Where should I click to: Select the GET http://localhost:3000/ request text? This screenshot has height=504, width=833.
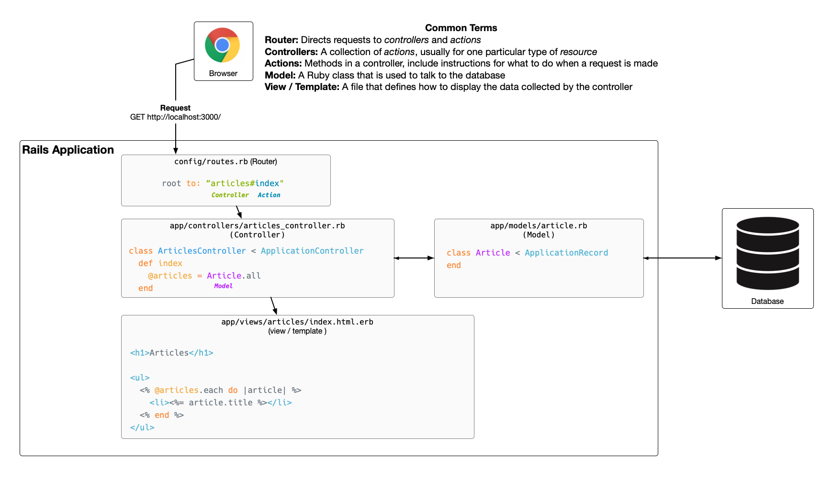(x=175, y=116)
